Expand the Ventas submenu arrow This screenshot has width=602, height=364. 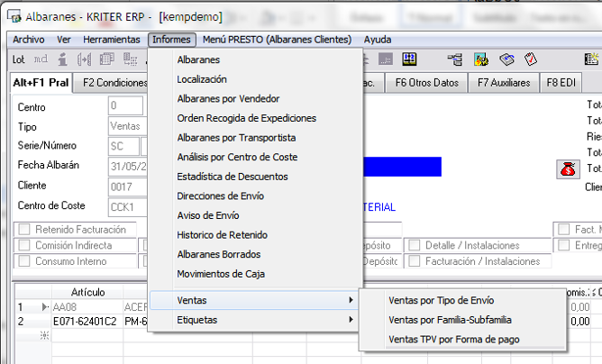[351, 300]
